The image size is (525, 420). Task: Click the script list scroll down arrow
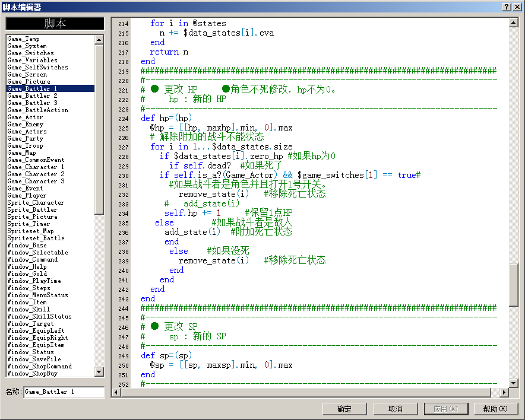point(99,371)
